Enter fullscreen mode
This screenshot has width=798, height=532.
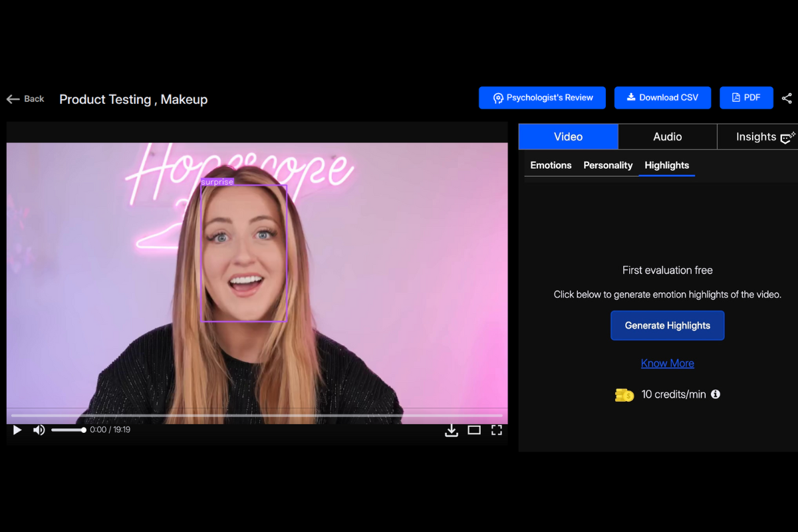click(496, 430)
